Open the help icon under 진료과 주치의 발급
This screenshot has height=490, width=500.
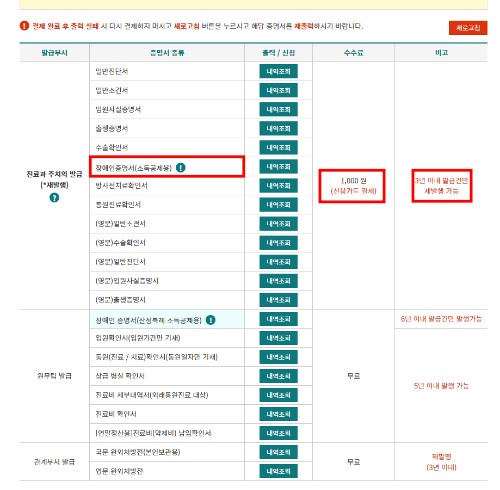click(54, 198)
